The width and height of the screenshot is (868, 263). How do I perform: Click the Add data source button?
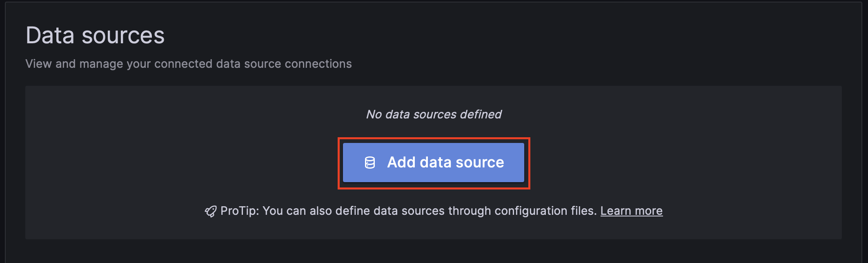tap(433, 163)
